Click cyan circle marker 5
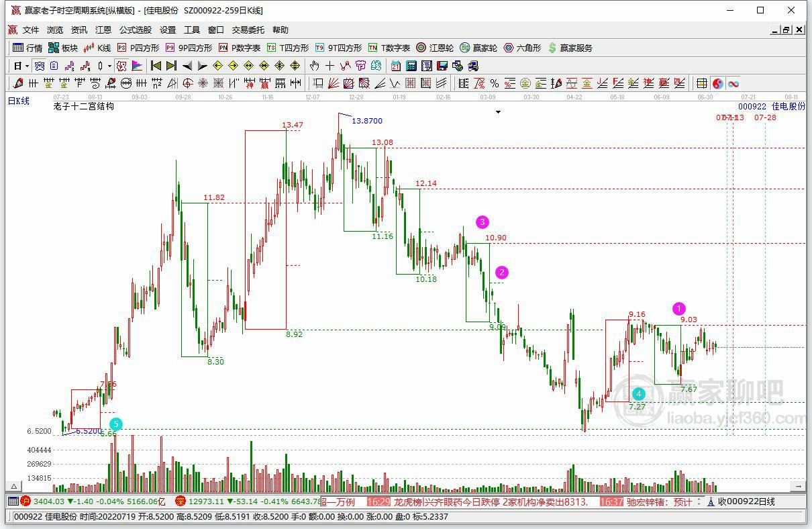The width and height of the screenshot is (812, 529). tap(116, 424)
